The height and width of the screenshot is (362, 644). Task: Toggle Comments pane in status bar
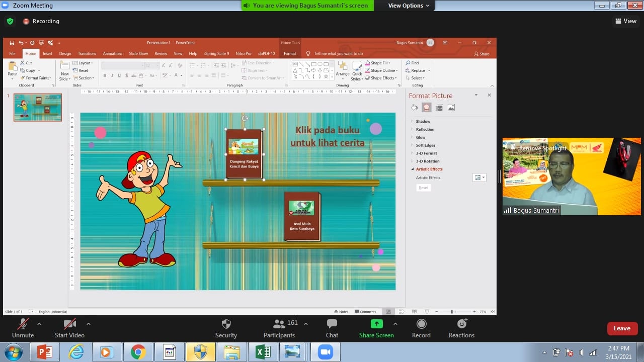pos(365,312)
